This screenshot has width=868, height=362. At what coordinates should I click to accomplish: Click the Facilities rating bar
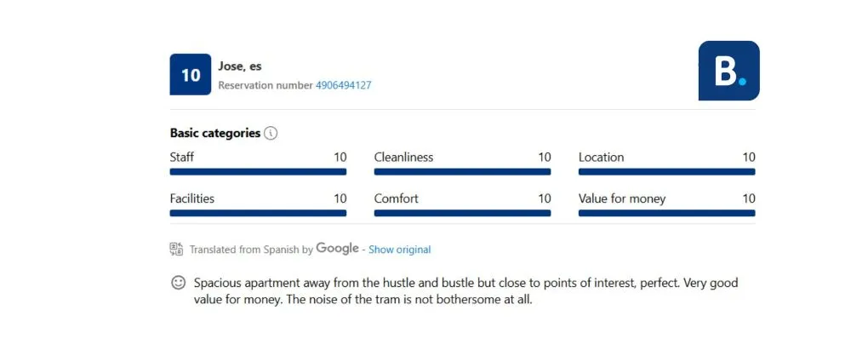[258, 213]
